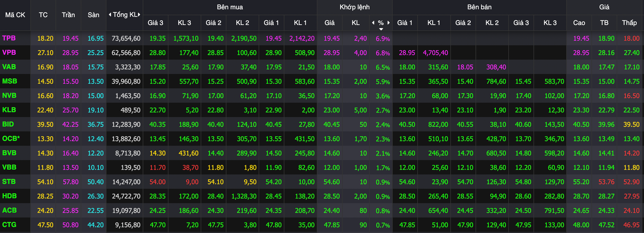This screenshot has height=233, width=644.
Task: Open the VBB stock symbol
Action: [9, 168]
